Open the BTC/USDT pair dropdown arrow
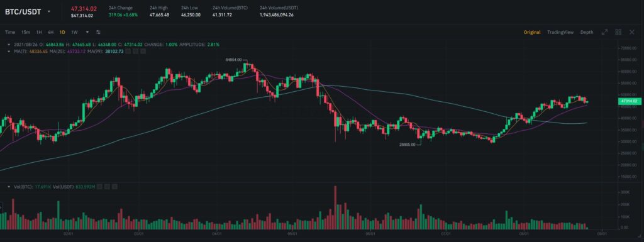The image size is (644, 242). [x=49, y=11]
